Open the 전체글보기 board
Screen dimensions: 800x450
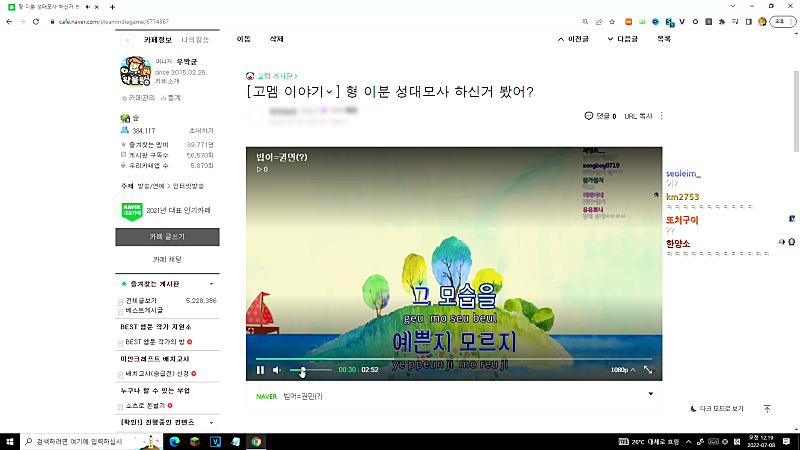tap(141, 301)
